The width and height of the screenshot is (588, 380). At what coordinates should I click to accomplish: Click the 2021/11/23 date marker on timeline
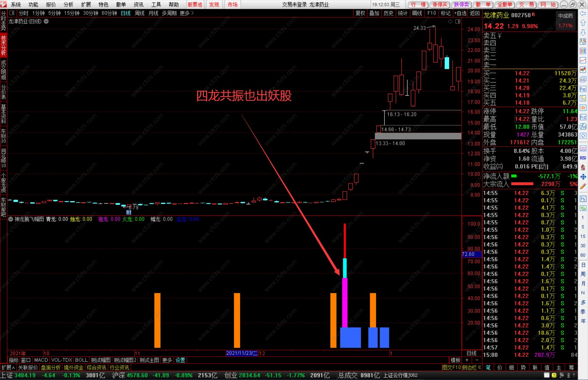[242, 353]
